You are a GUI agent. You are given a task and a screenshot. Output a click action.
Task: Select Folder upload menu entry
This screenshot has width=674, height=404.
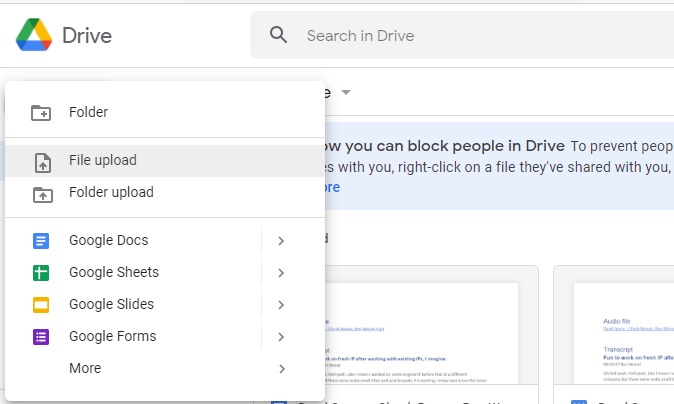pos(165,193)
